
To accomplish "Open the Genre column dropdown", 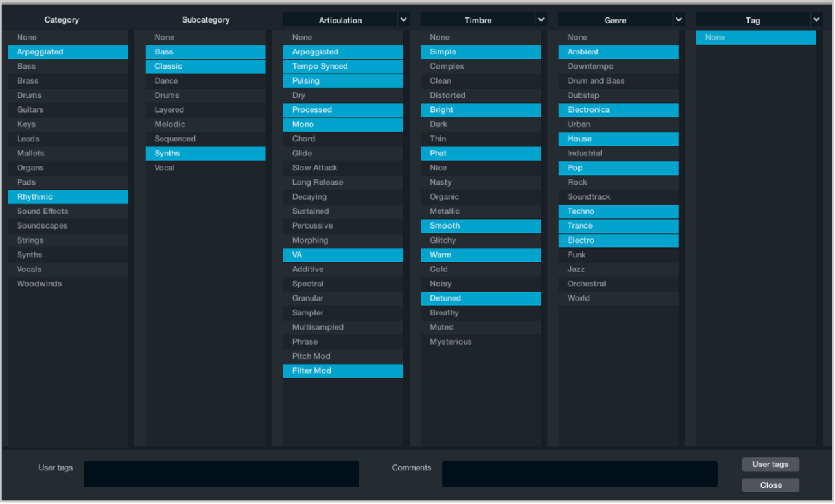I will click(678, 19).
